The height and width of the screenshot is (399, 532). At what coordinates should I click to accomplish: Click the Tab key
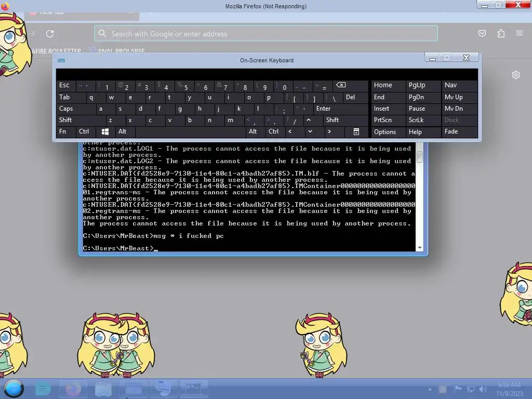[x=70, y=97]
